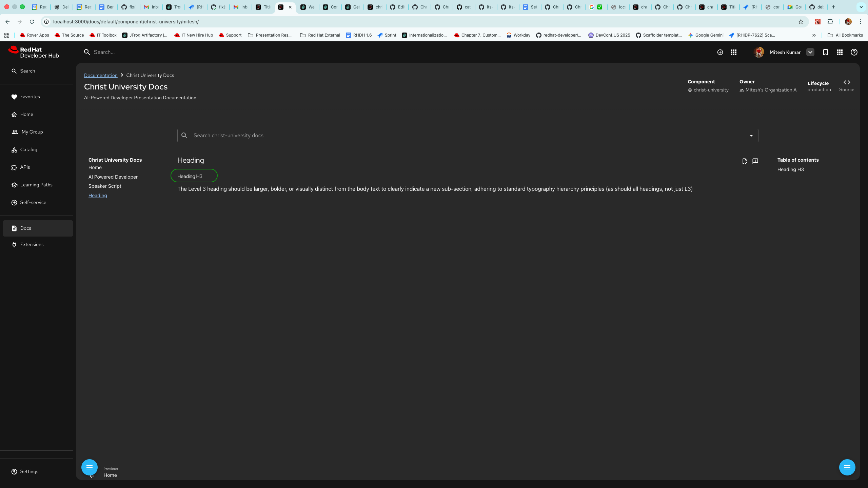Expand the docs search dropdown arrow
Viewport: 868px width, 488px height.
(751, 136)
